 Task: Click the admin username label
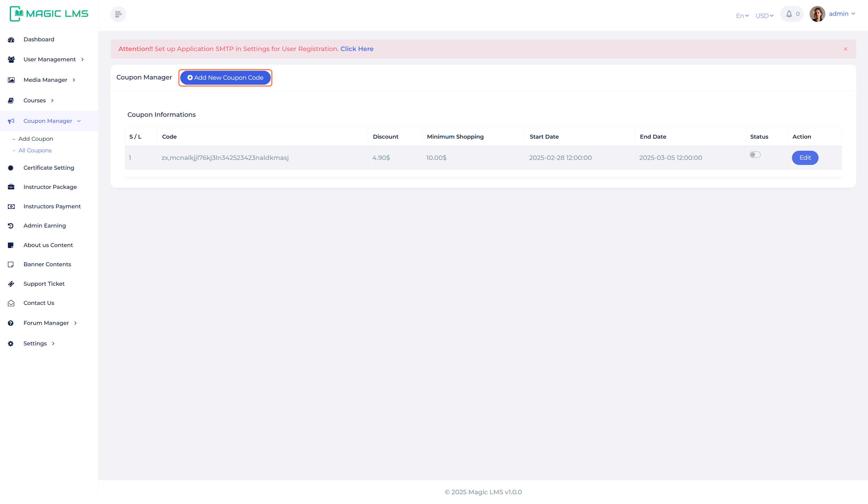(x=838, y=14)
